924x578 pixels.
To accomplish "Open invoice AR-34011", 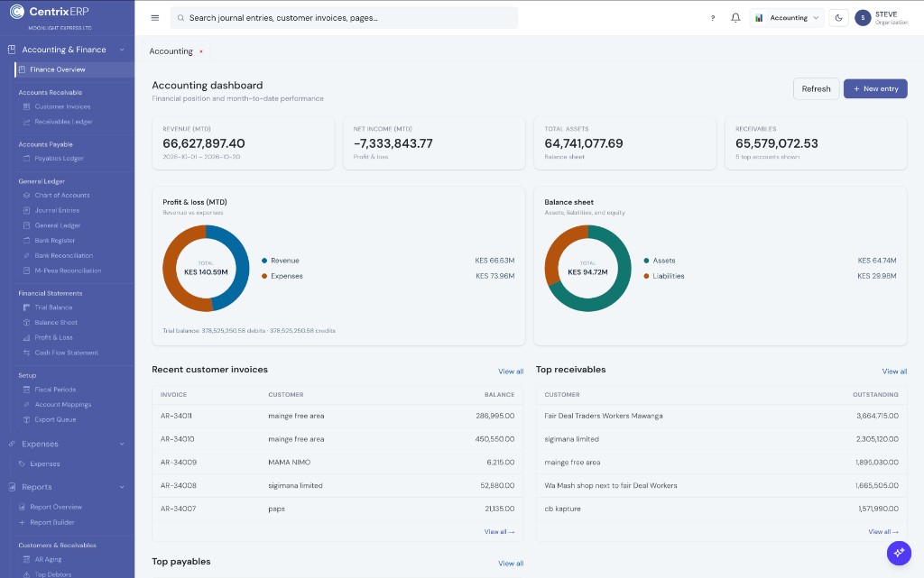I will 176,416.
